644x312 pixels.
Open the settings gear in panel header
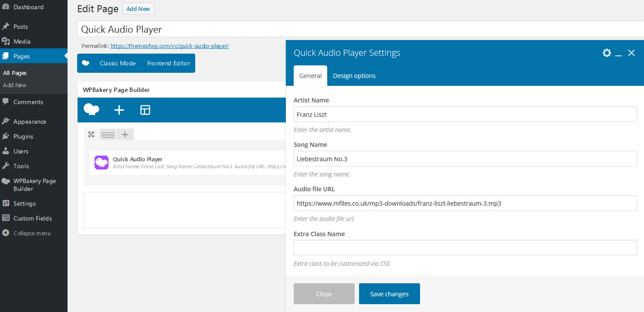[x=607, y=53]
